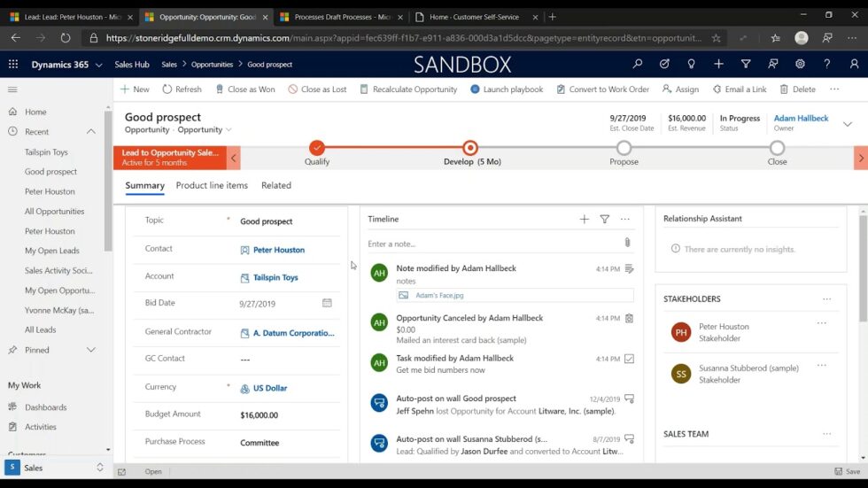Toggle the hamburger site map menu
This screenshot has width=868, height=488.
(x=12, y=89)
